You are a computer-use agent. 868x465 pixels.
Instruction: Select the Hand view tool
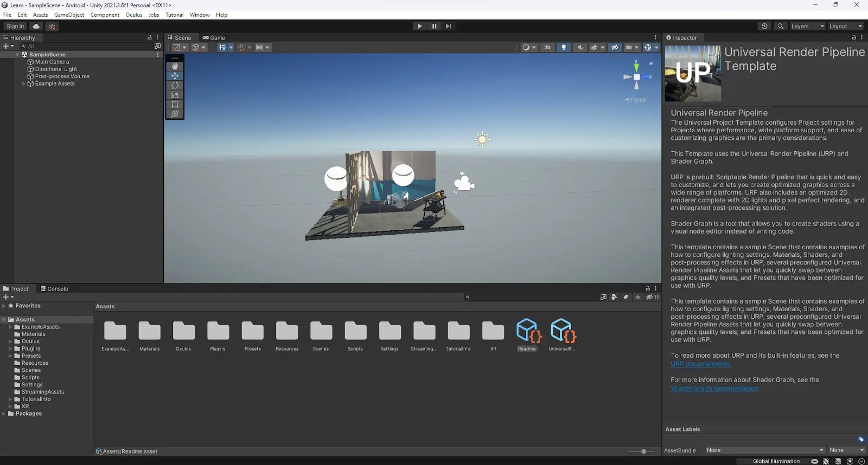point(175,66)
